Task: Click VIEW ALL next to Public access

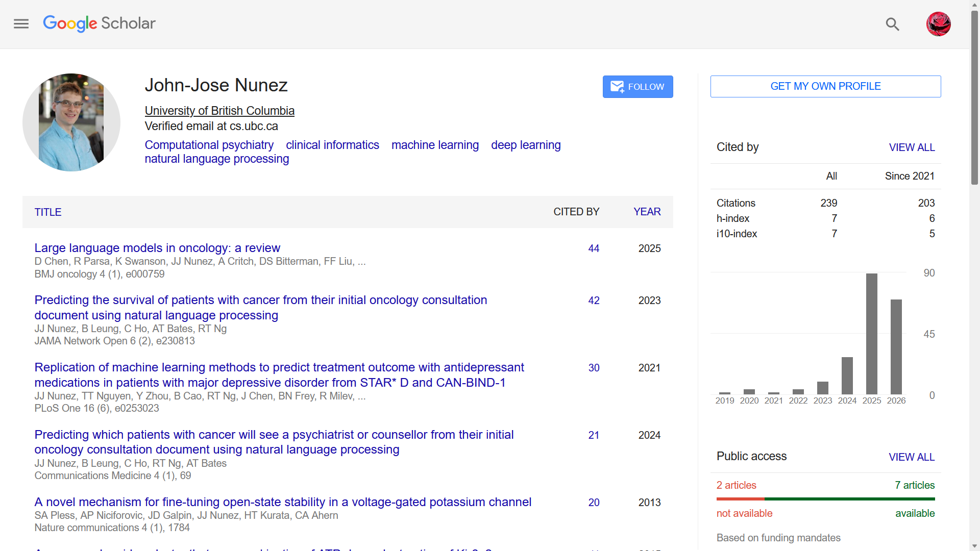Action: point(912,457)
